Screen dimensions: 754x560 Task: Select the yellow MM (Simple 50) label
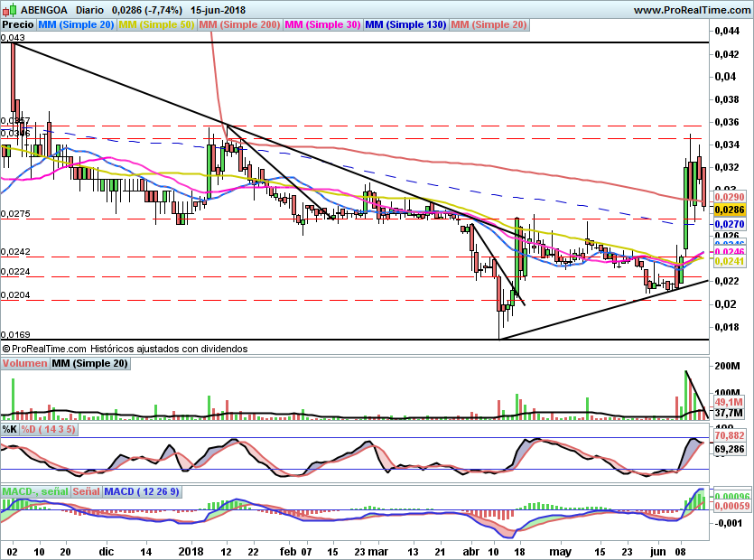156,24
